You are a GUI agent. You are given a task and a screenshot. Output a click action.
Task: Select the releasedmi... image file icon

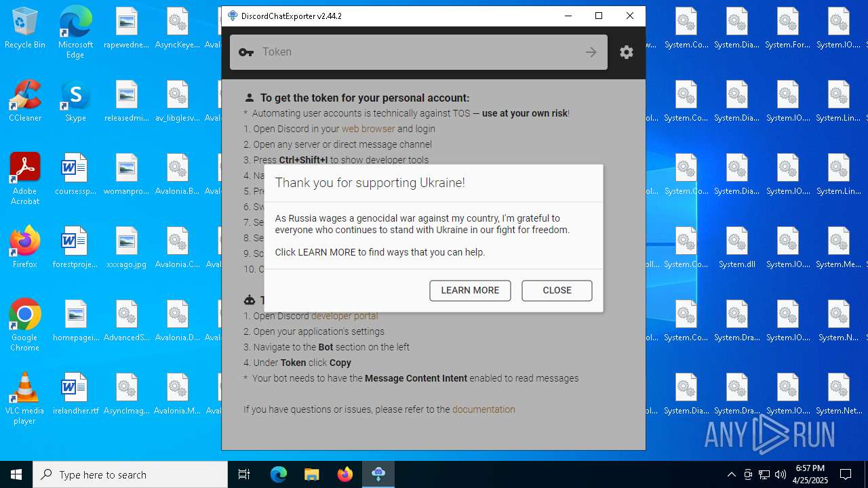click(127, 102)
